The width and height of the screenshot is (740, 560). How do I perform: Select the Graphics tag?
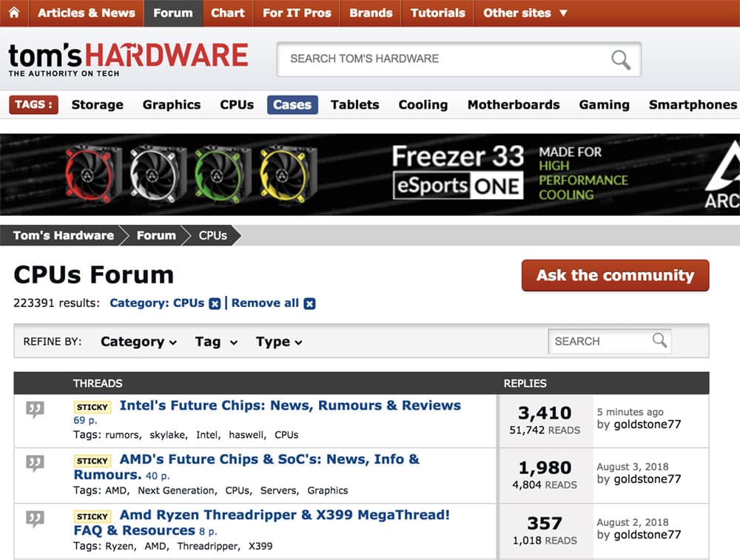tap(172, 105)
